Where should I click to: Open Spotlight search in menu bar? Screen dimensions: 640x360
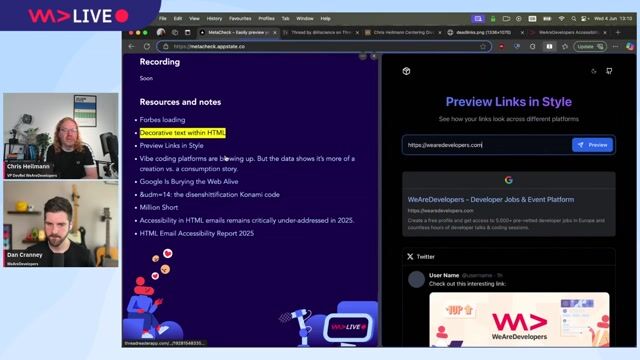573,19
